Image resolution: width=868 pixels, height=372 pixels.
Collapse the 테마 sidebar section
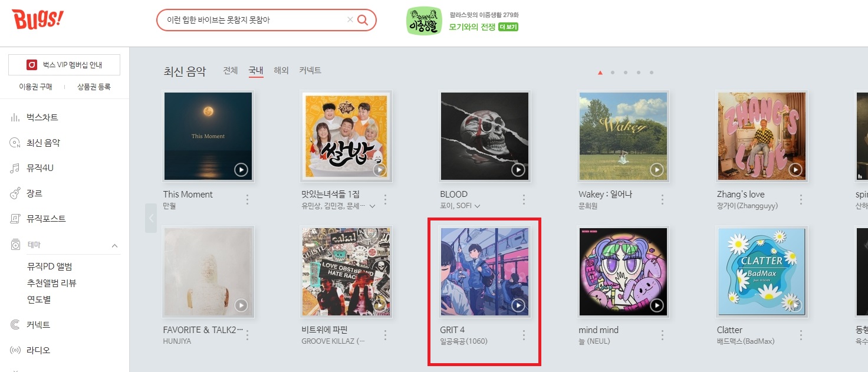tap(114, 245)
